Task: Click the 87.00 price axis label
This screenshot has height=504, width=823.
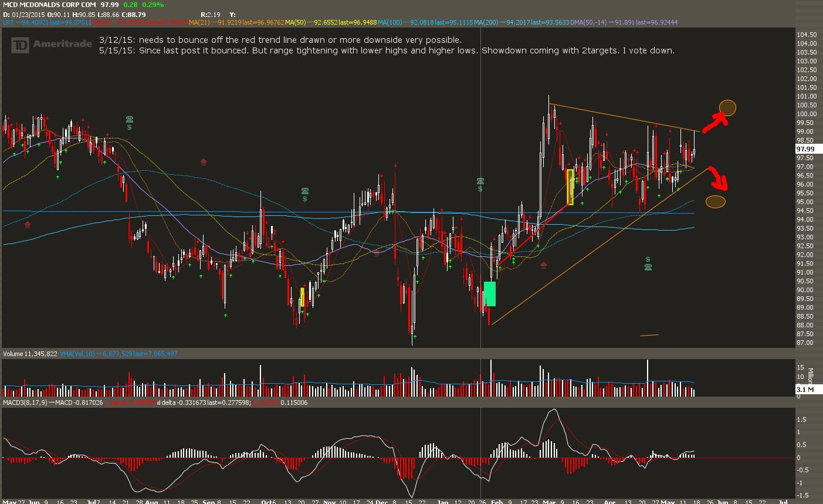Action: point(805,343)
